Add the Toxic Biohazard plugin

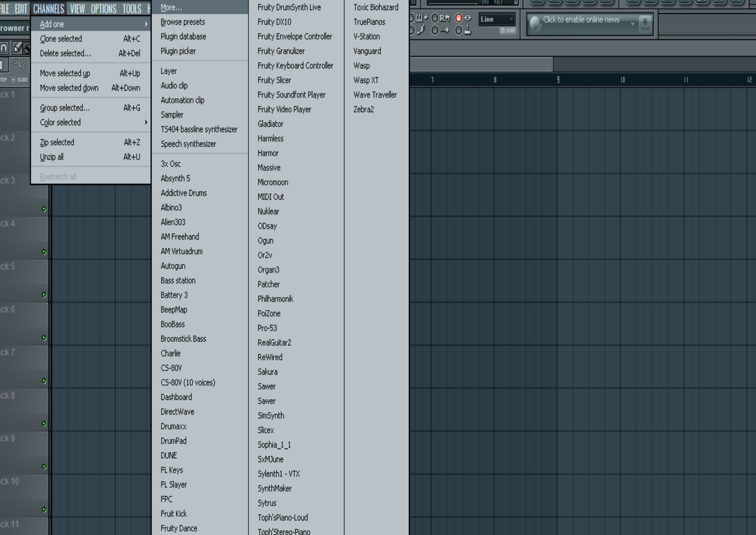pos(377,7)
